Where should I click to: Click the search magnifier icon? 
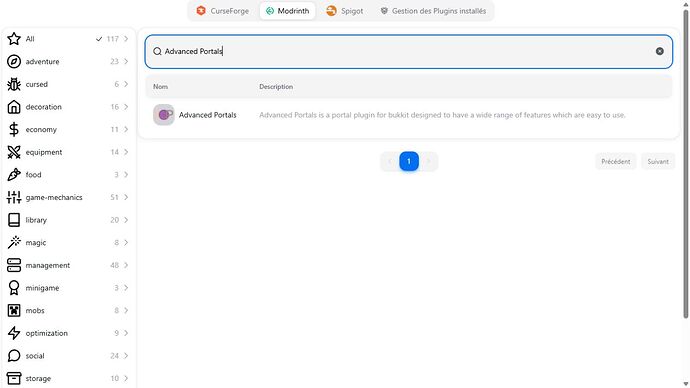pyautogui.click(x=157, y=51)
